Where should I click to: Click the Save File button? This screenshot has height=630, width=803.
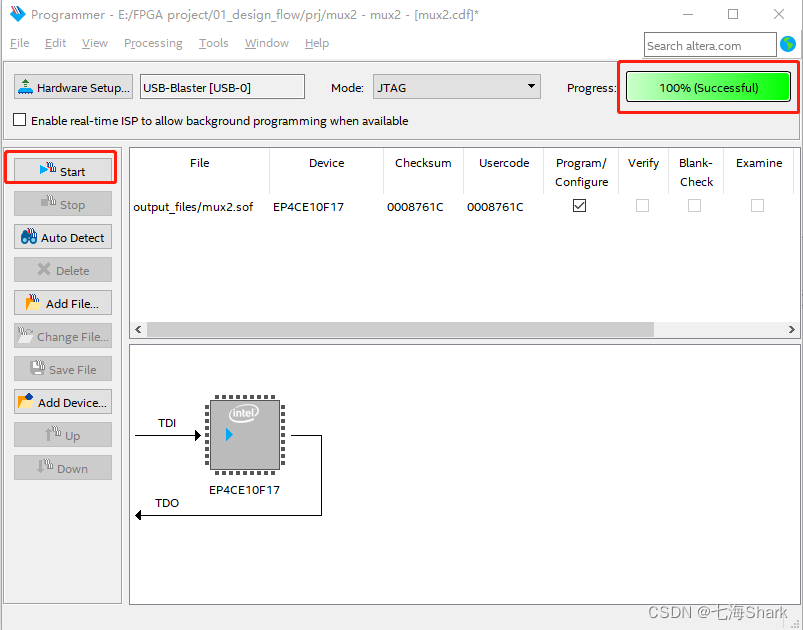tap(62, 369)
